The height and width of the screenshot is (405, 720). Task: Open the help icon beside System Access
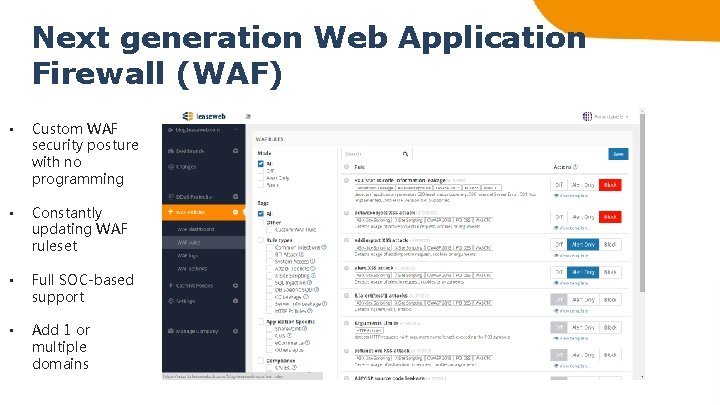click(x=312, y=261)
